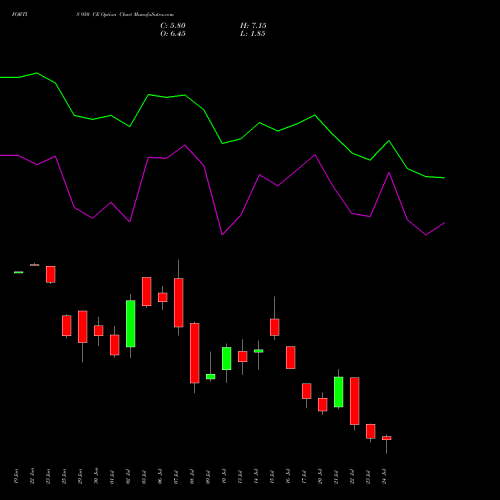Click the 19 Jun date label
The height and width of the screenshot is (500, 500).
pyautogui.click(x=16, y=476)
